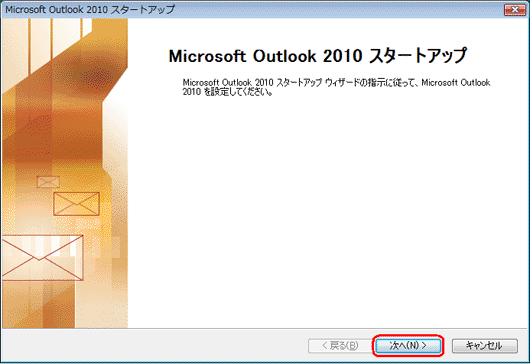The width and height of the screenshot is (530, 364).
Task: Click the title bar text of the window
Action: pyautogui.click(x=90, y=9)
